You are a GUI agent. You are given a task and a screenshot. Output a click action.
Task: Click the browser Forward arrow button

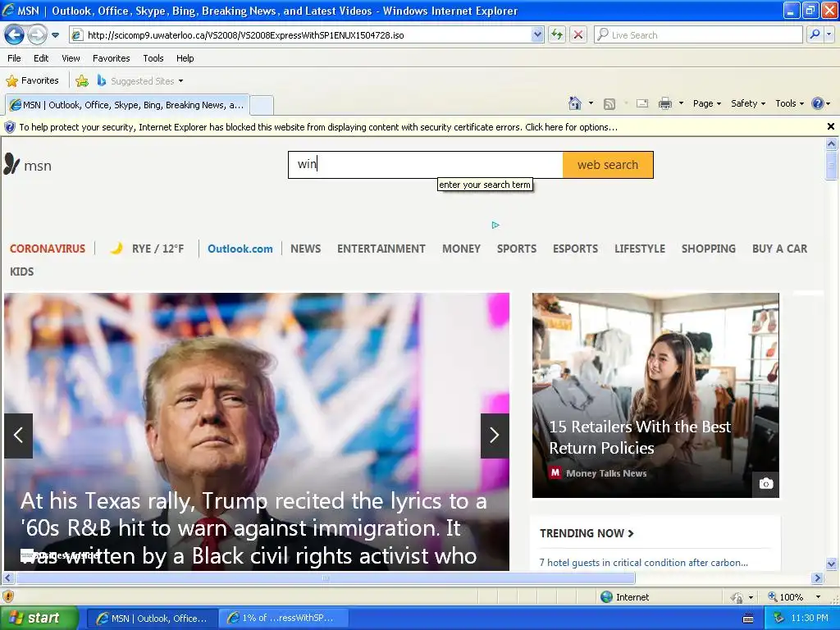coord(37,35)
